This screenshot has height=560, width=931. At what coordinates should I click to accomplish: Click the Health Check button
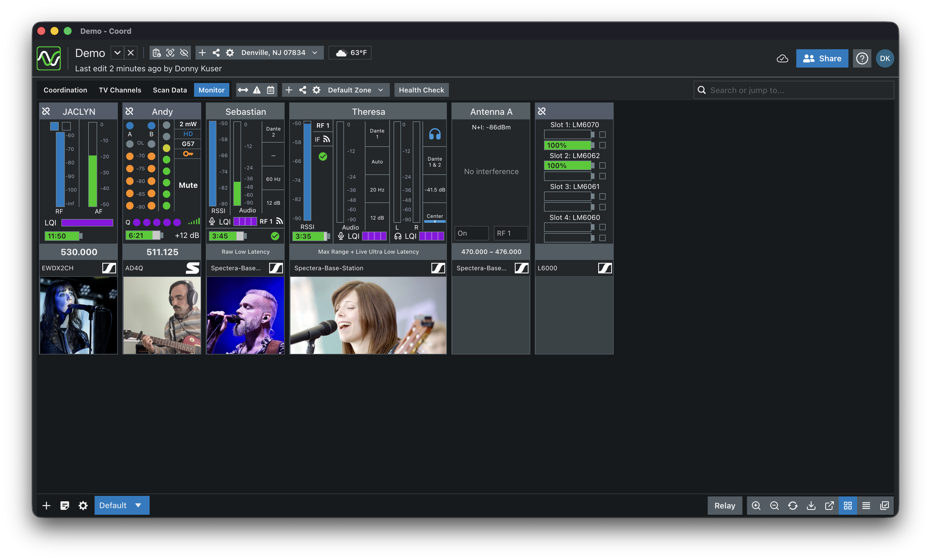(421, 90)
